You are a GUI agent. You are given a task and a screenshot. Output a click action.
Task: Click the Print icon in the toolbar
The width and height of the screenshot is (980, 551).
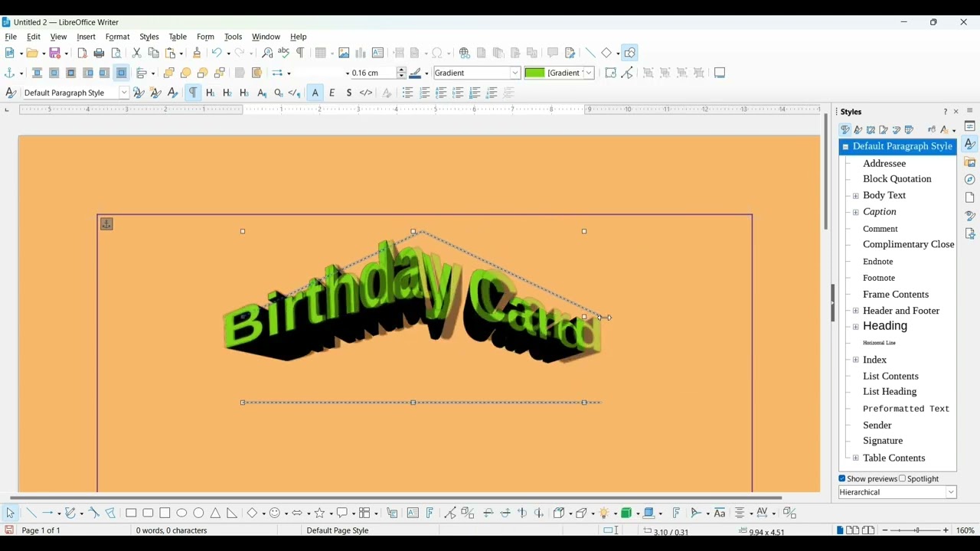pos(99,53)
